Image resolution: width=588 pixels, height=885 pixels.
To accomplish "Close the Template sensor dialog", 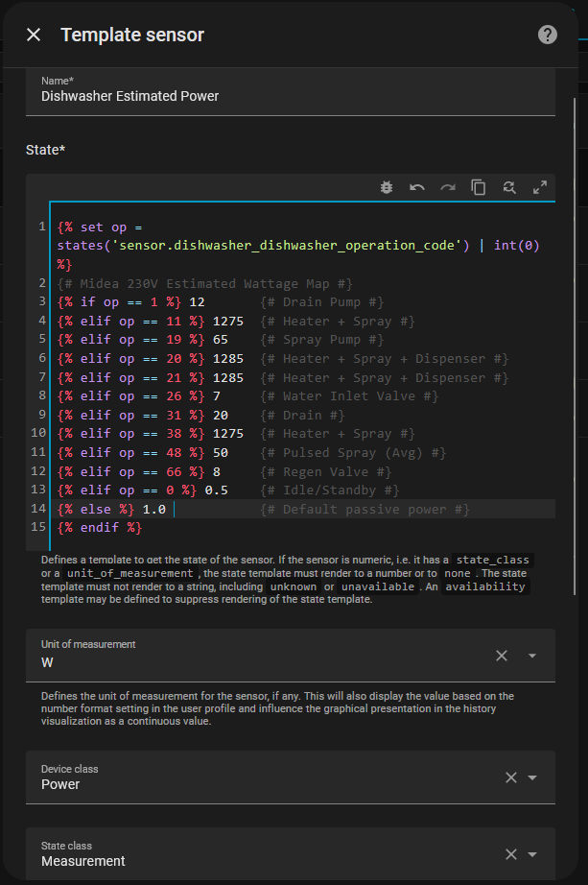I will click(34, 36).
